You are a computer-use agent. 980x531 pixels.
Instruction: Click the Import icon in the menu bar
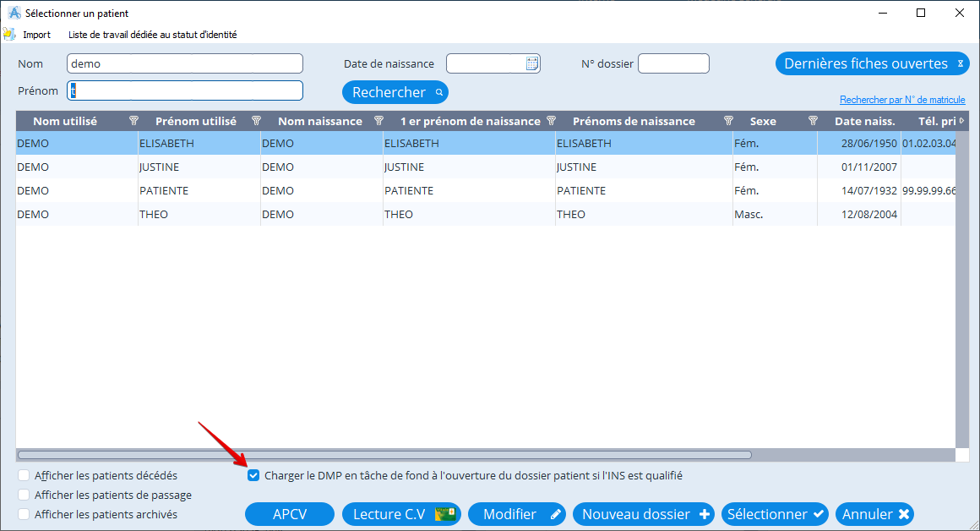tap(10, 35)
